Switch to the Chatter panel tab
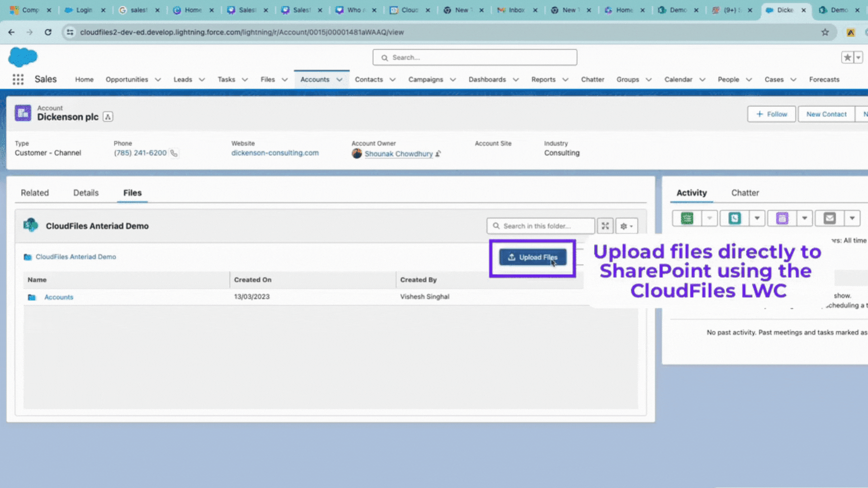Screen dimensions: 868x488 (x=745, y=192)
